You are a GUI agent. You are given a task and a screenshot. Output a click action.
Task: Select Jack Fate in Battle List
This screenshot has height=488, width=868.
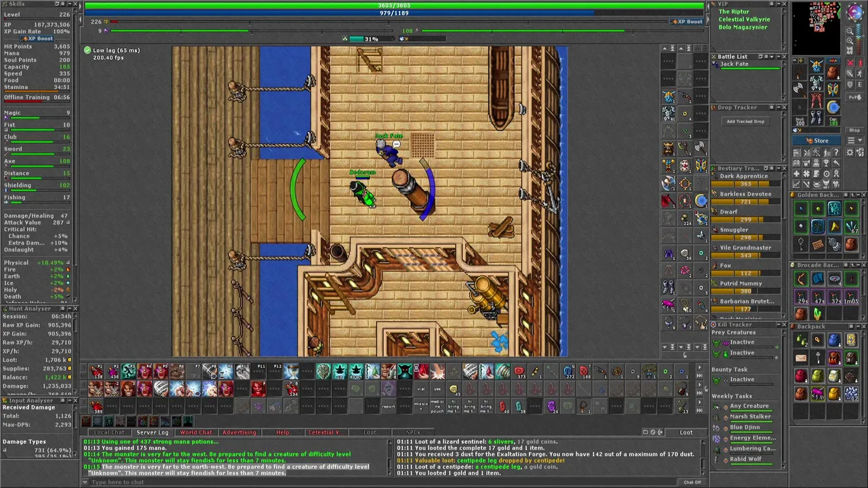[745, 65]
